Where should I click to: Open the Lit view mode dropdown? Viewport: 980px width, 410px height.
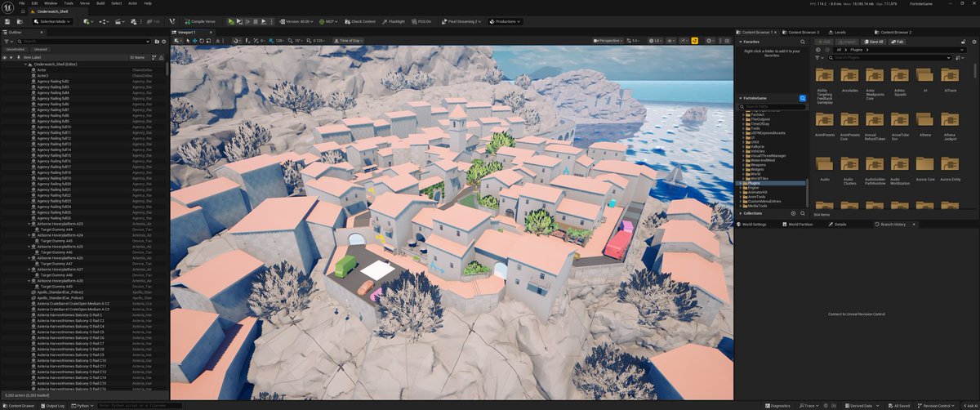point(656,40)
